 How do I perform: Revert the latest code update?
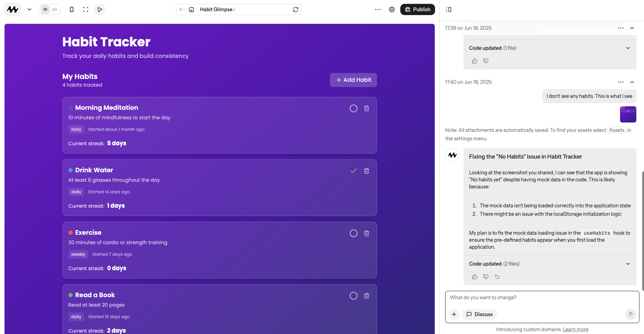point(497,276)
